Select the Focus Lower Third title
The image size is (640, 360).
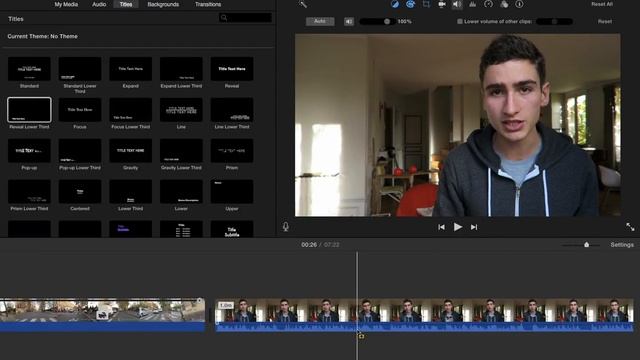[131, 110]
